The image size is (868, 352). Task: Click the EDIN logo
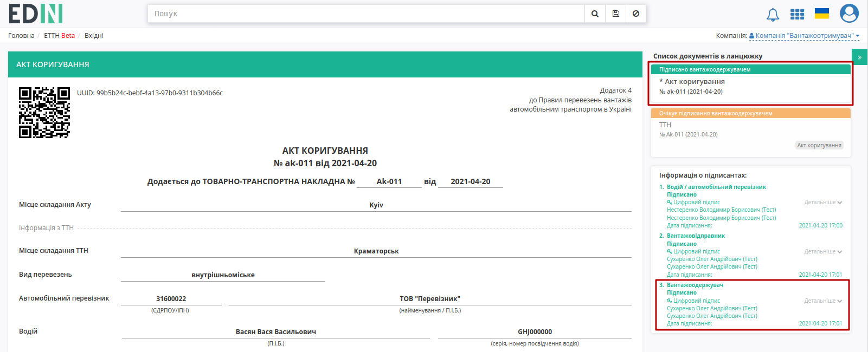[36, 14]
